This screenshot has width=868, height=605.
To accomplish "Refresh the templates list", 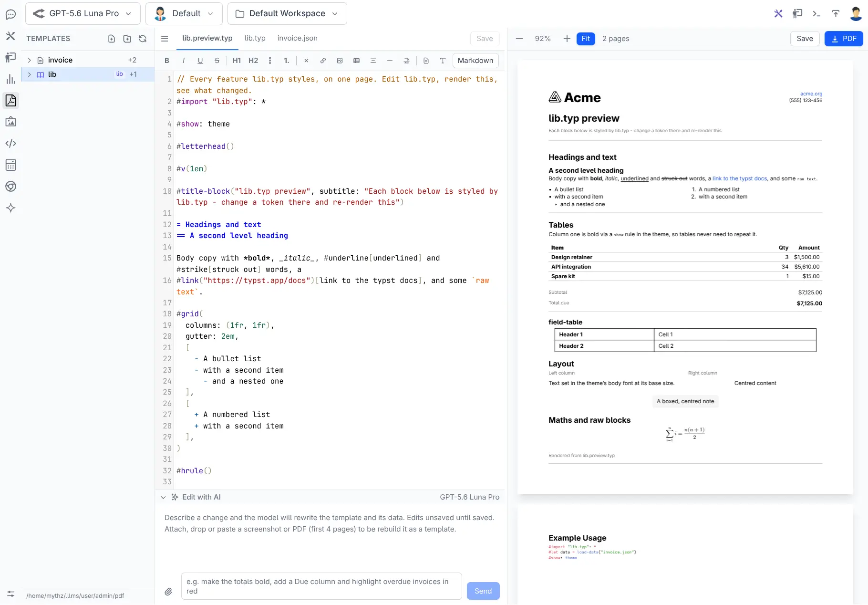I will (143, 39).
